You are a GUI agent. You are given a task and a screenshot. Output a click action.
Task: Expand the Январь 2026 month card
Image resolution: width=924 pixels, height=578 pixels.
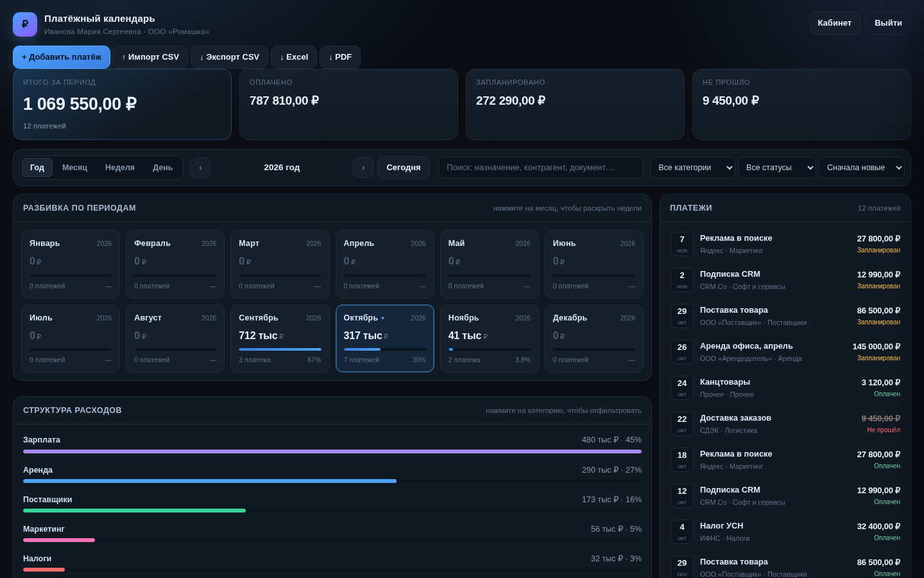tap(71, 265)
